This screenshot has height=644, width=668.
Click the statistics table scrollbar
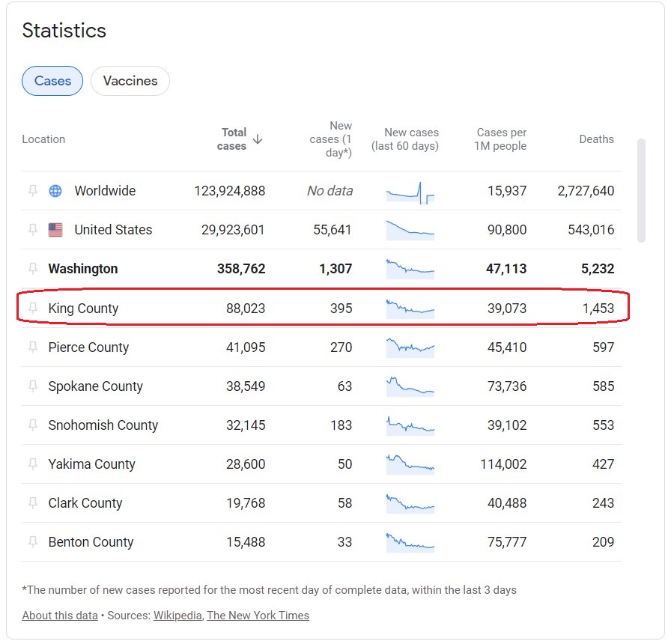tap(641, 190)
